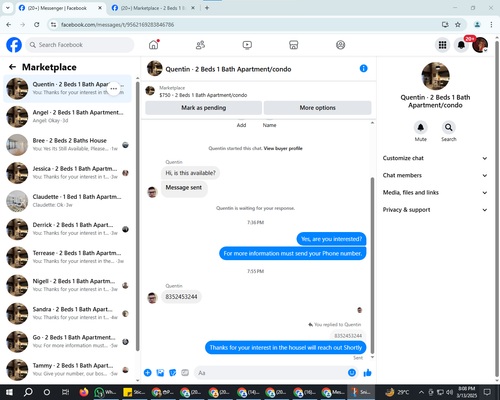This screenshot has width=500, height=400.
Task: Open Terrease conversation
Action: click(x=68, y=257)
